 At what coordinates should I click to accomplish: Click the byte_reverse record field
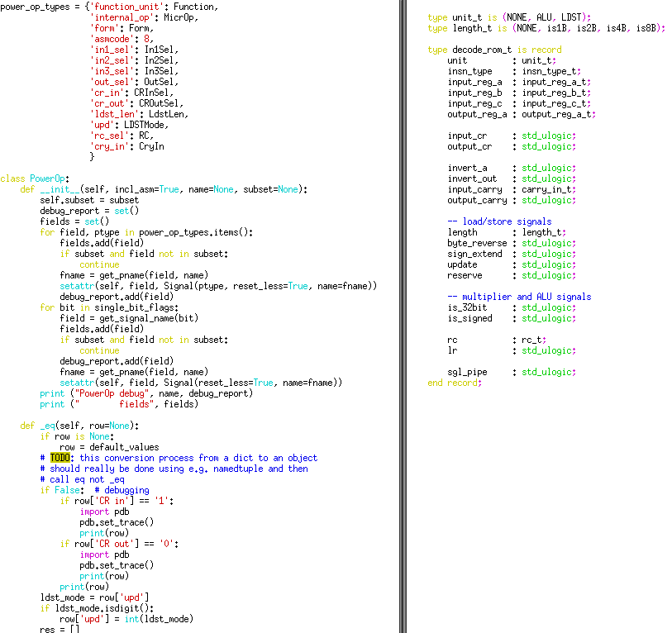[x=475, y=243]
